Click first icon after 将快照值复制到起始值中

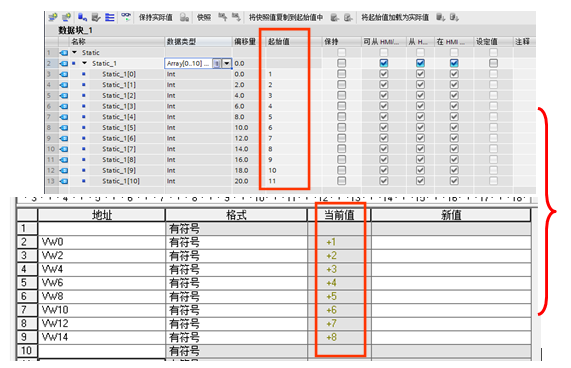pos(335,17)
